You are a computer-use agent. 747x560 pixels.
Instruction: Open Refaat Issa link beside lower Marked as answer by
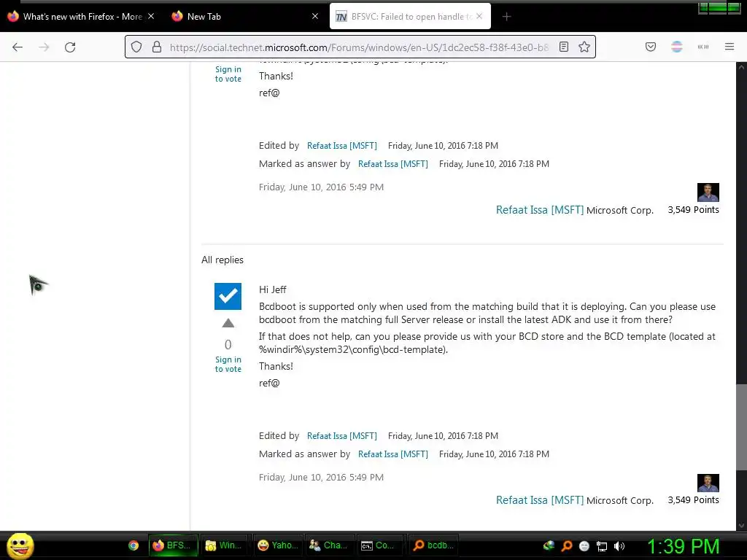click(393, 454)
